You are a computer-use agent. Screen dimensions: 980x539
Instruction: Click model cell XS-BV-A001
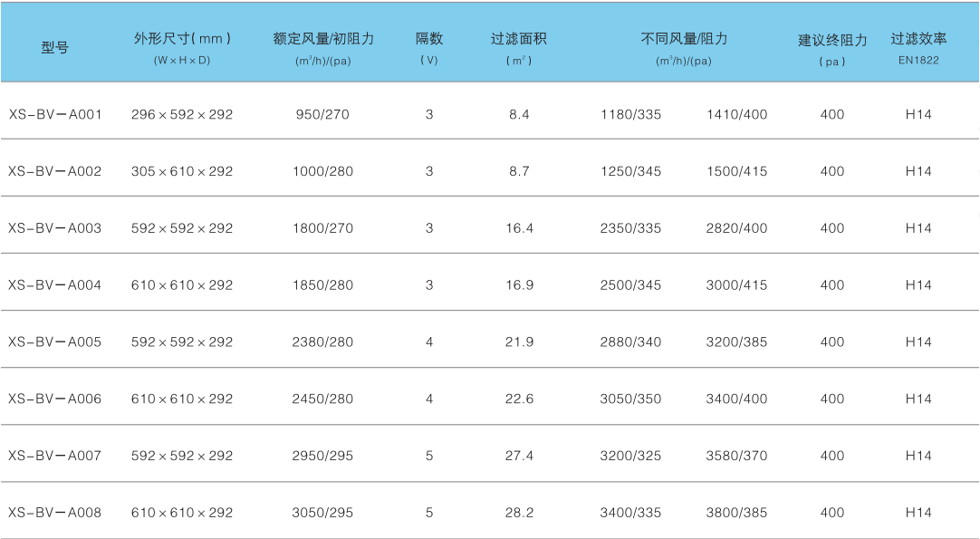point(55,115)
